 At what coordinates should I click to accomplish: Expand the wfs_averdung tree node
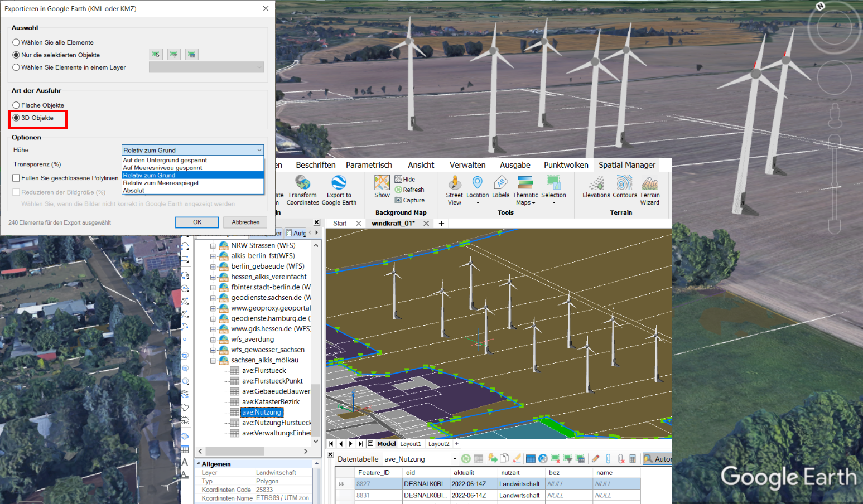click(x=213, y=339)
